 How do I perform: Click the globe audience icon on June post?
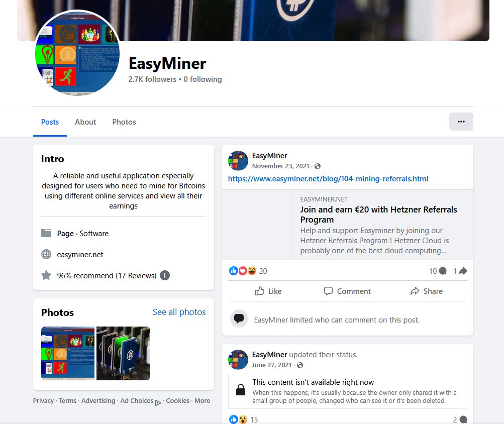coord(300,365)
